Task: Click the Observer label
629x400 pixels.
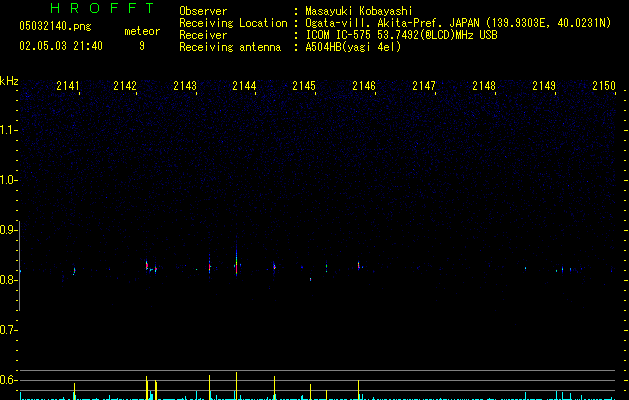Action: point(203,11)
